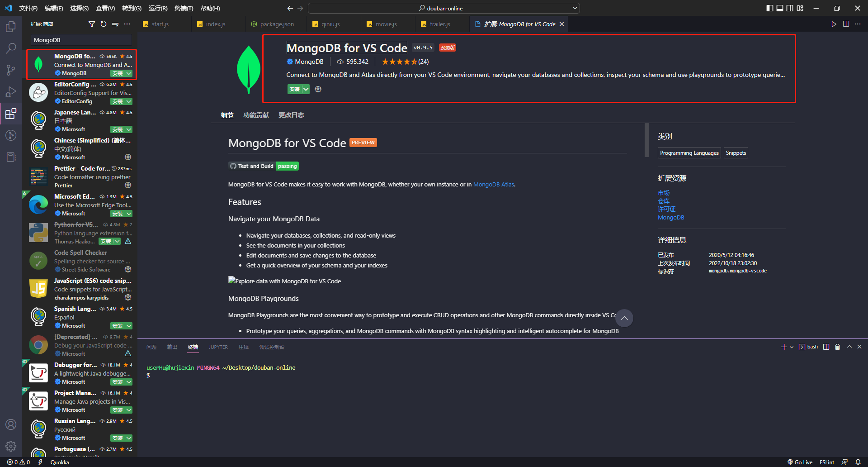Viewport: 868px width, 467px height.
Task: Switch to the movie.js editor tab
Action: tap(386, 24)
